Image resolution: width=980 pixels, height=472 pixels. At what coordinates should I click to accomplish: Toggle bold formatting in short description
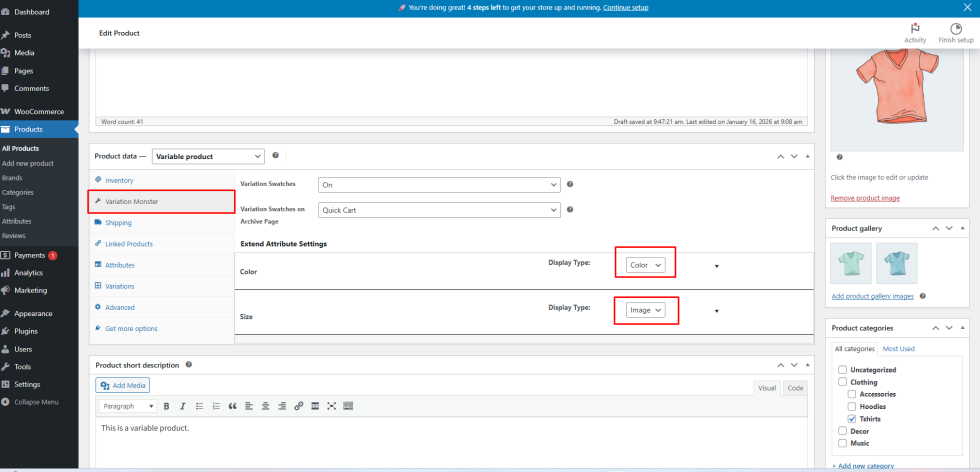pyautogui.click(x=166, y=406)
